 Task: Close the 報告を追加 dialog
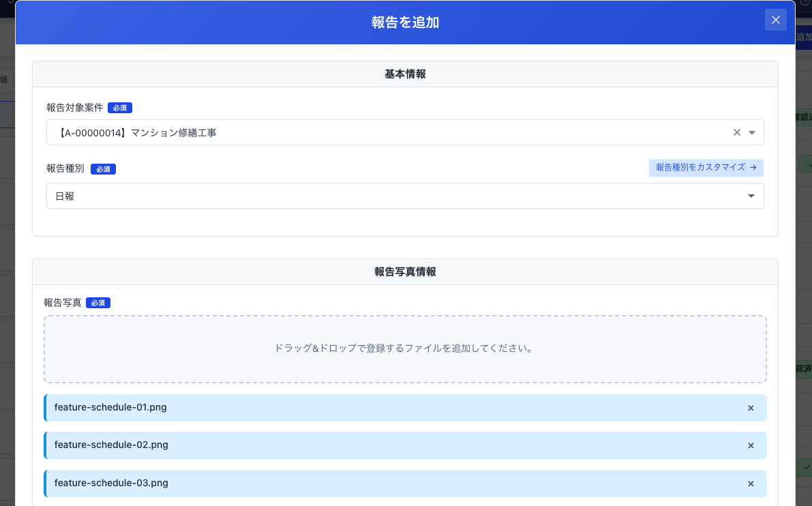(775, 20)
